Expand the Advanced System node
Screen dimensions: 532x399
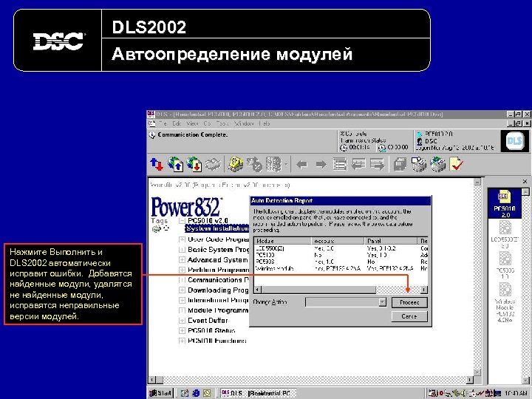[x=182, y=260]
